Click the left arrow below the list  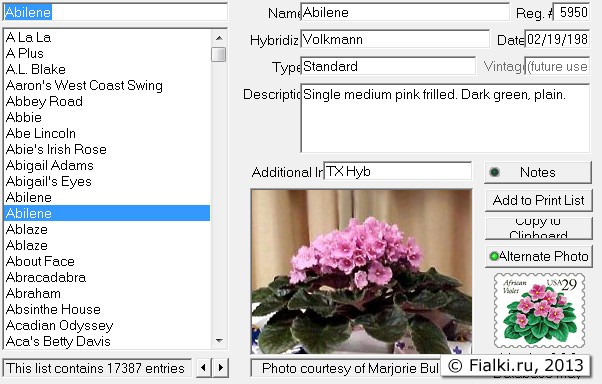[203, 368]
